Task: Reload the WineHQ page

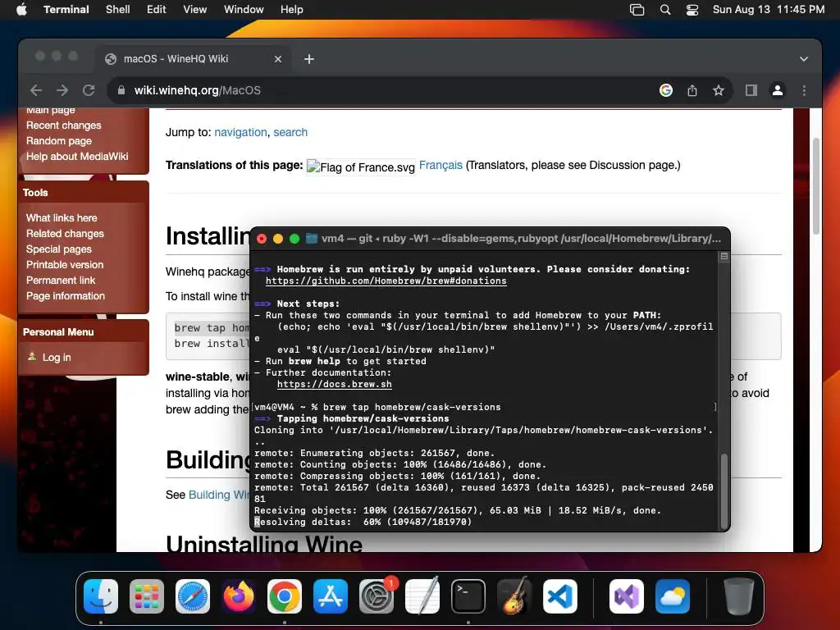Action: point(89,90)
